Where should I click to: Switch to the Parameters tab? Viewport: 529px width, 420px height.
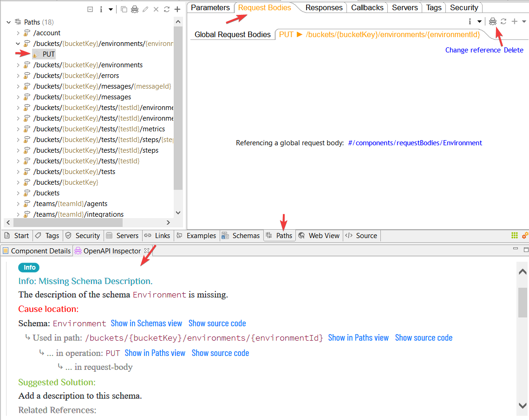pos(210,7)
